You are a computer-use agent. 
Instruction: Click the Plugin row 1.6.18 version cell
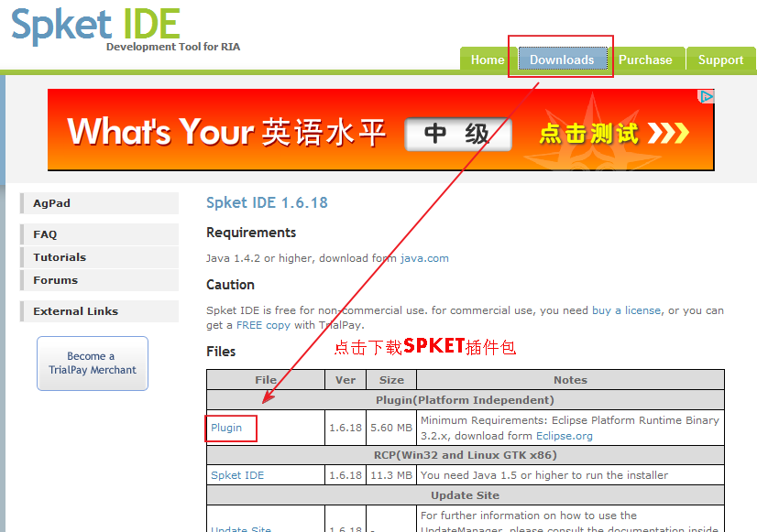tap(346, 428)
